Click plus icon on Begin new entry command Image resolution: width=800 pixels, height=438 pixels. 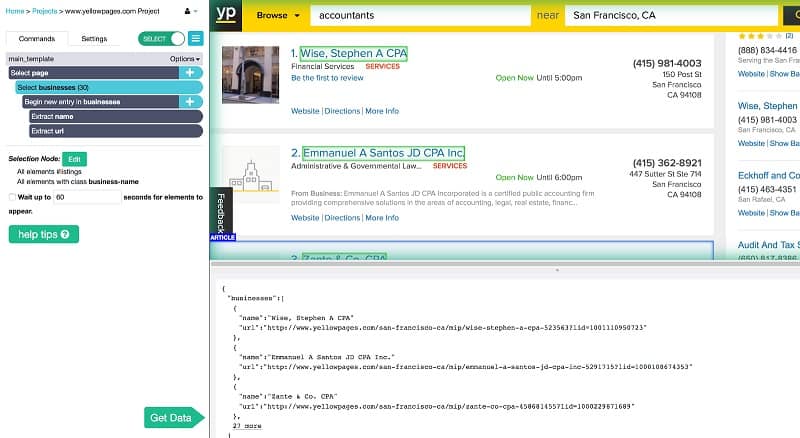click(190, 102)
